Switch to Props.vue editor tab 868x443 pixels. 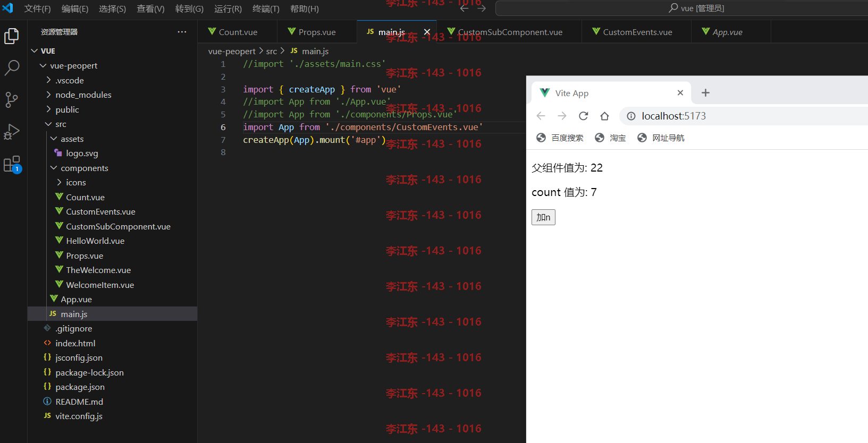[317, 32]
